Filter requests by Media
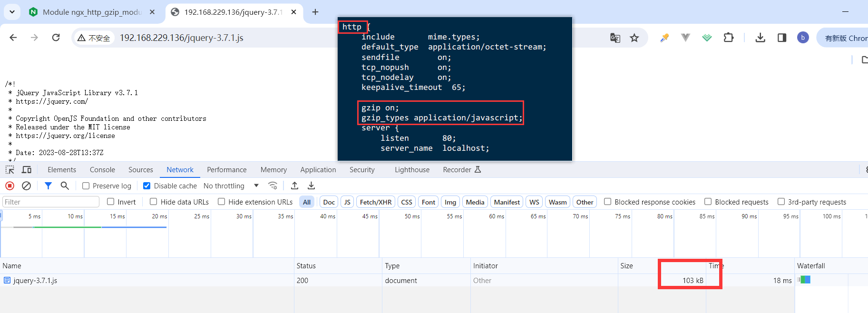This screenshot has height=313, width=868. pyautogui.click(x=475, y=202)
